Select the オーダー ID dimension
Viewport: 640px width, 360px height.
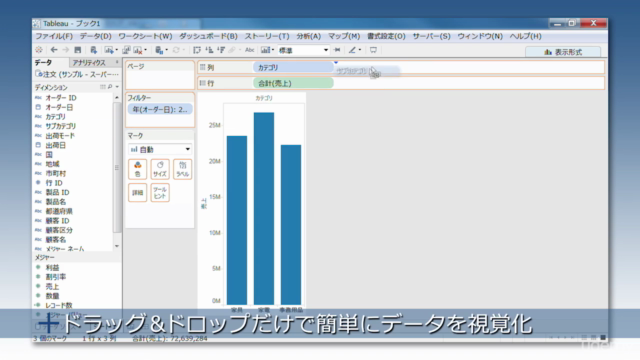61,98
